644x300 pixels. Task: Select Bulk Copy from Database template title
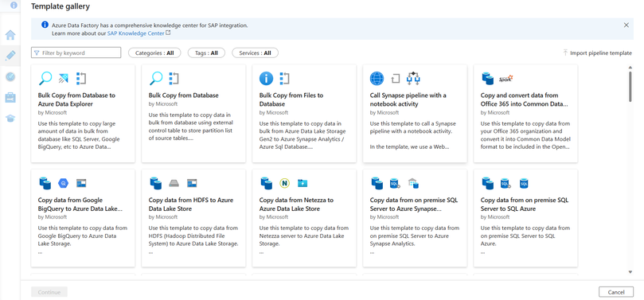(x=184, y=95)
